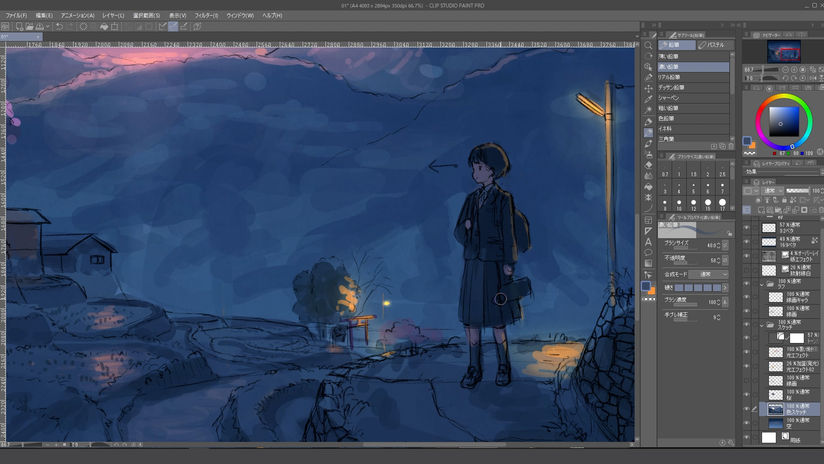This screenshot has width=824, height=464.
Task: Open the レイヤー(L) menu
Action: click(x=113, y=16)
